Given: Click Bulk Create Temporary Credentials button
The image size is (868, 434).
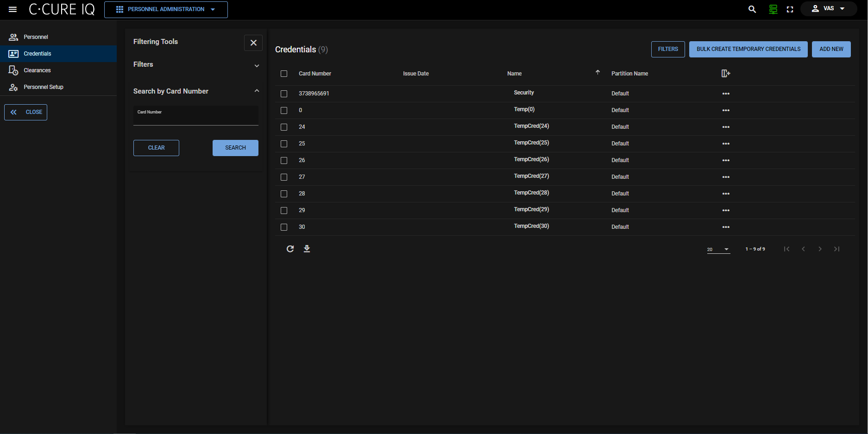Looking at the screenshot, I should click(748, 49).
